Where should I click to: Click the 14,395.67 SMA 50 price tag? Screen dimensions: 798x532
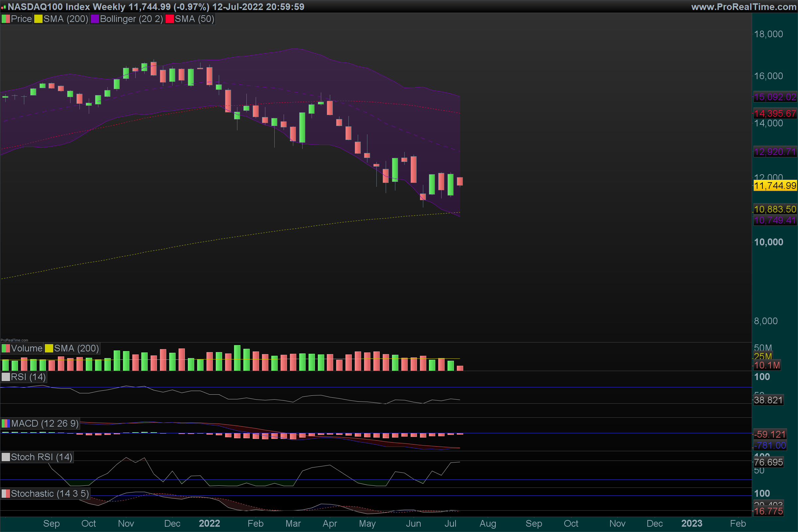click(775, 113)
